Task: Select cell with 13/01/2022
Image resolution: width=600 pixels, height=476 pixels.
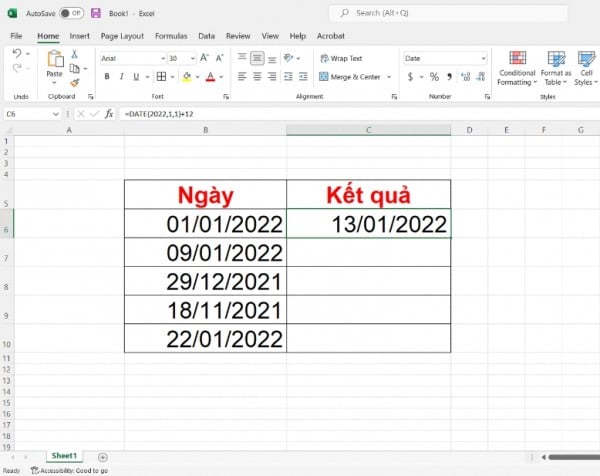Action: click(368, 224)
